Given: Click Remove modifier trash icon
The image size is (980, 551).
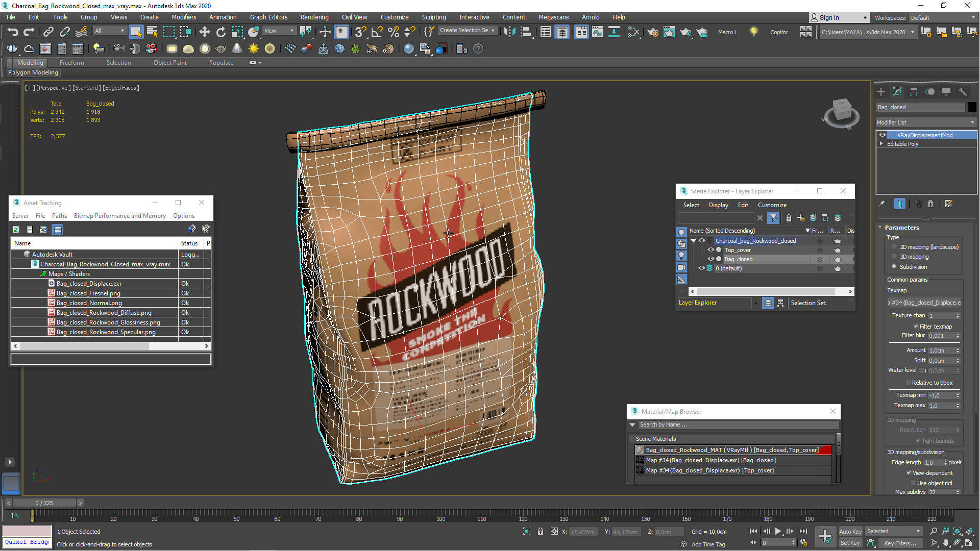Looking at the screenshot, I should 930,204.
